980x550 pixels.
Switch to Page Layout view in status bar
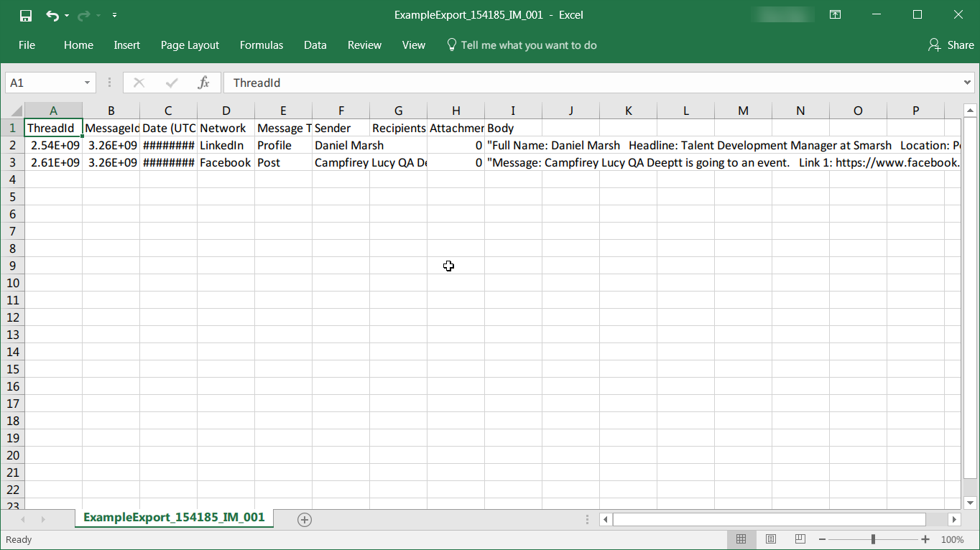point(770,539)
